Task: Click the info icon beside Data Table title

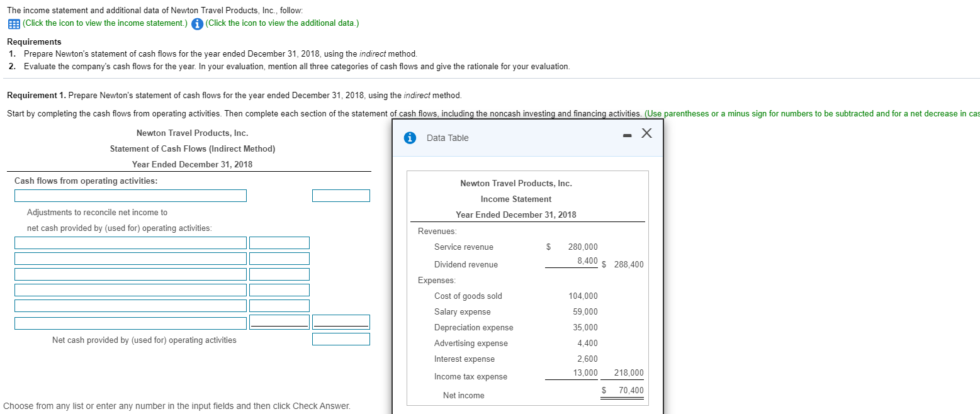Action: [x=410, y=137]
